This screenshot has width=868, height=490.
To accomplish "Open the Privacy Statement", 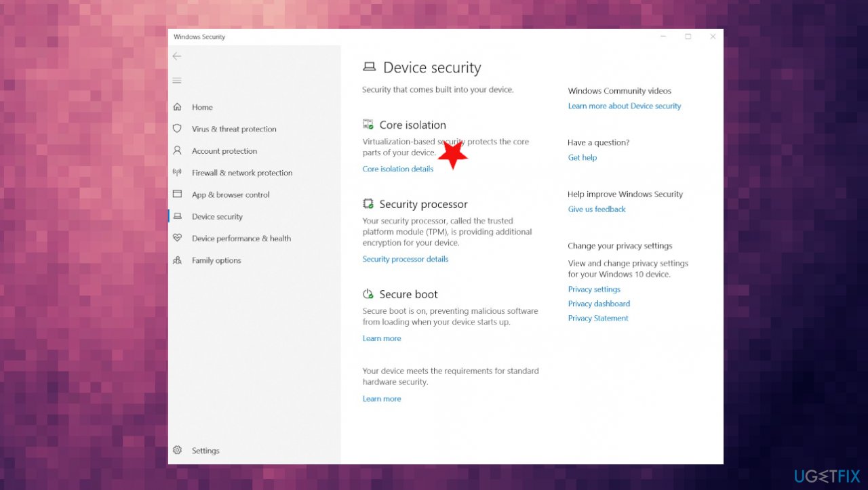I will click(597, 318).
